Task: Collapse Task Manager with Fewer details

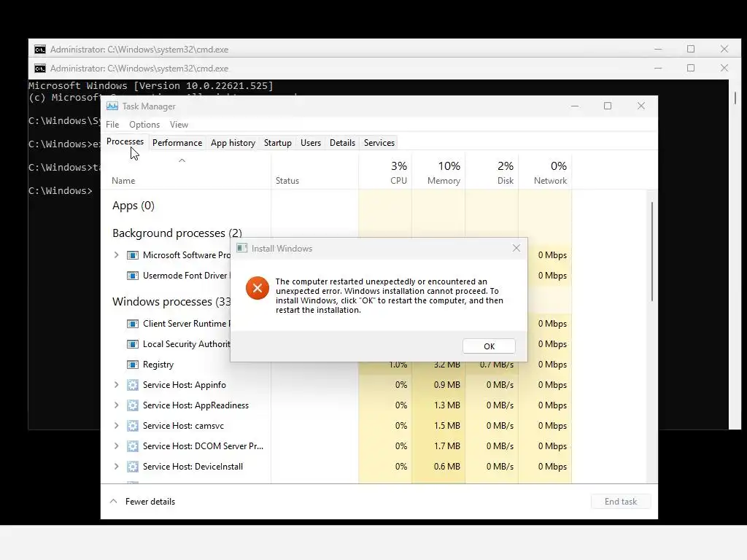Action: pyautogui.click(x=142, y=502)
